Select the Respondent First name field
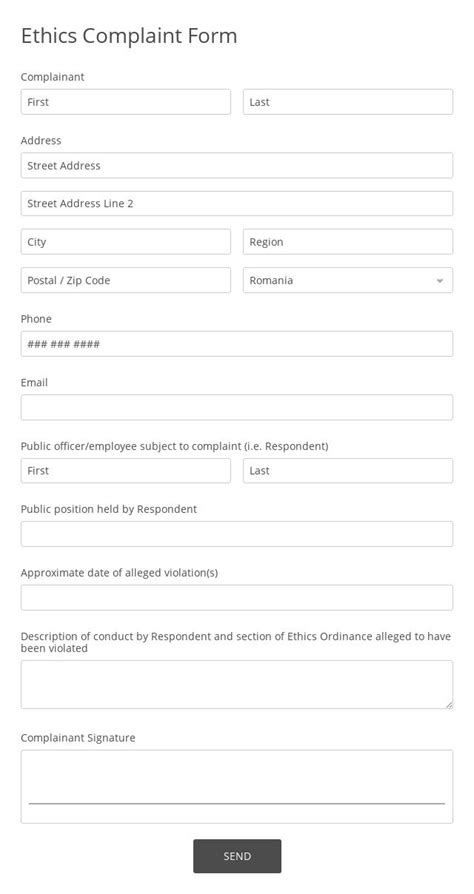This screenshot has height=894, width=474. [125, 471]
